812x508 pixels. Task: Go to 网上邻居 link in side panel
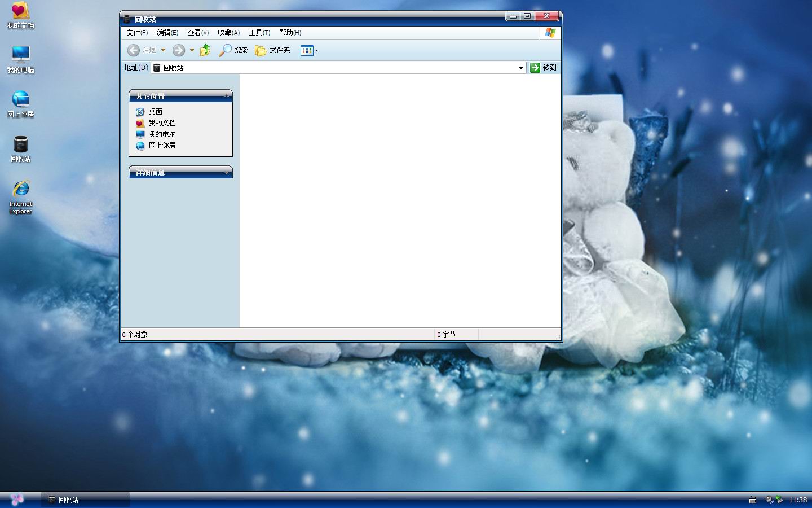pyautogui.click(x=156, y=146)
